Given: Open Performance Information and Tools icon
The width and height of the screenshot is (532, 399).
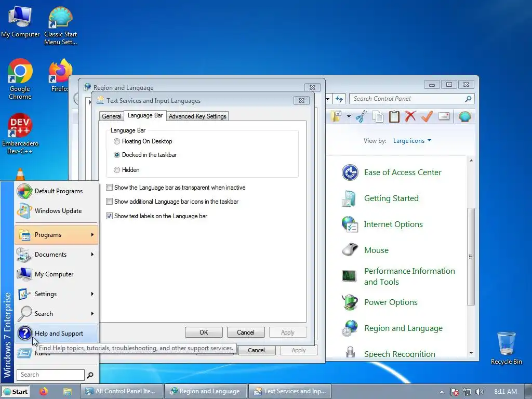Looking at the screenshot, I should (350, 276).
